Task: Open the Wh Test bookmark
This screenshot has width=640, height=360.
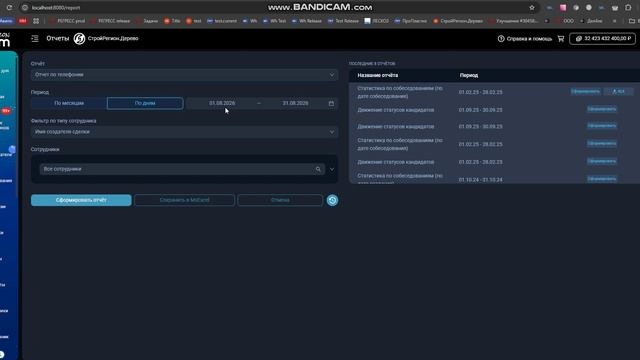Action: [275, 21]
